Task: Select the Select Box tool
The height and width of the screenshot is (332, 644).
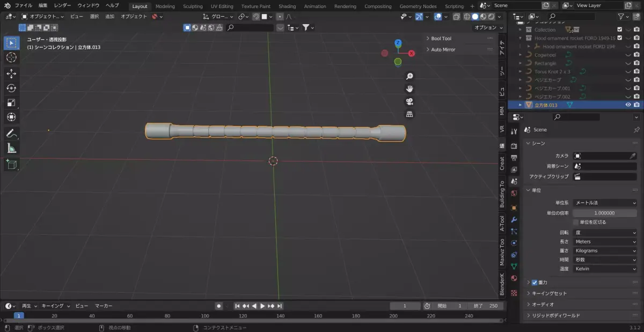Action: [x=11, y=43]
